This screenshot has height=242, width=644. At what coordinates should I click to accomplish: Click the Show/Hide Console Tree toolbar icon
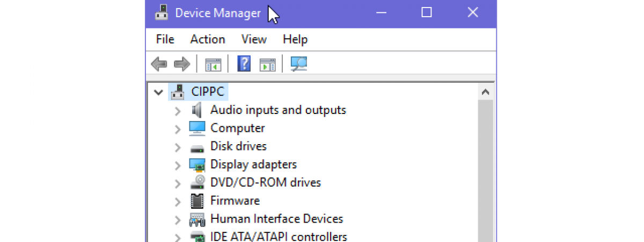pyautogui.click(x=213, y=65)
